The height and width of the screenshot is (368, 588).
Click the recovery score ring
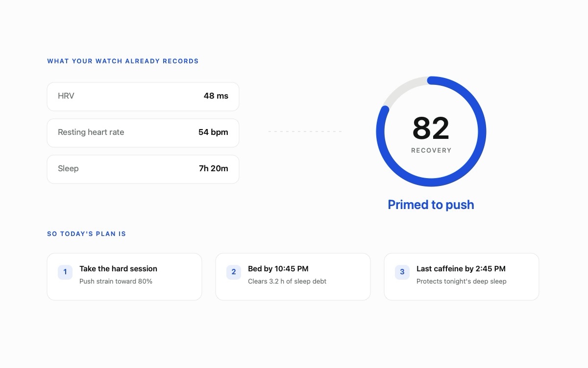(431, 131)
